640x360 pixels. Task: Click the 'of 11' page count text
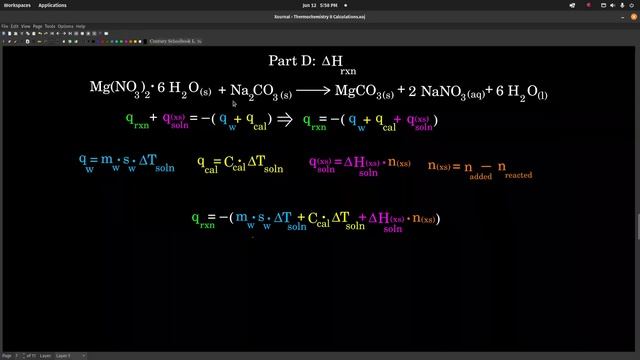31,356
